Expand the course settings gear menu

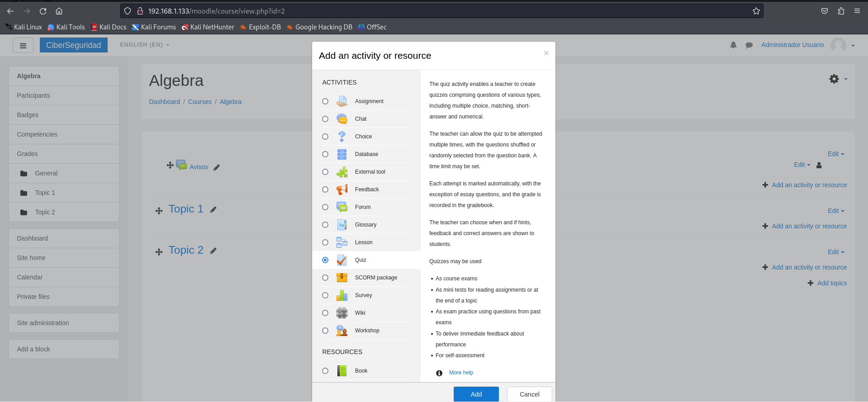coord(838,79)
